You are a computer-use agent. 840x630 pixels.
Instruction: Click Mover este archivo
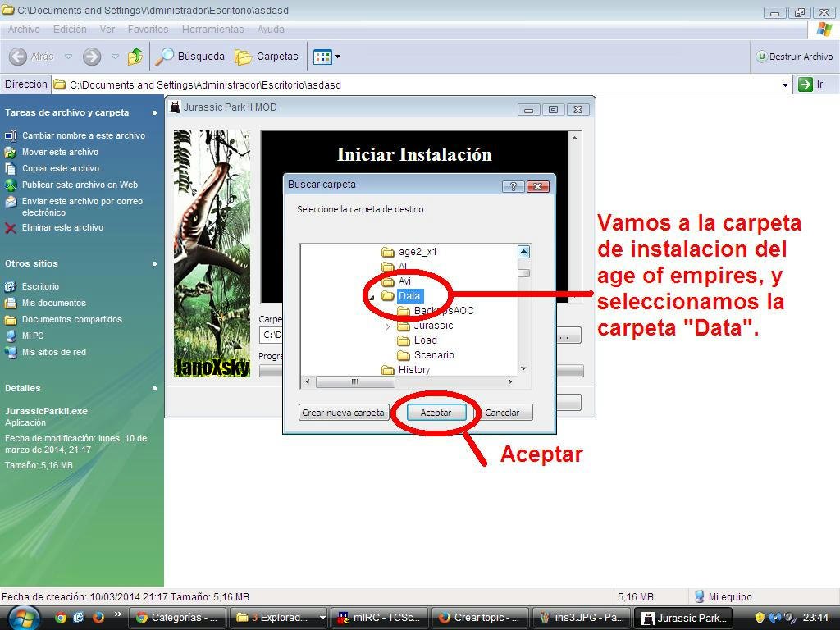point(60,152)
